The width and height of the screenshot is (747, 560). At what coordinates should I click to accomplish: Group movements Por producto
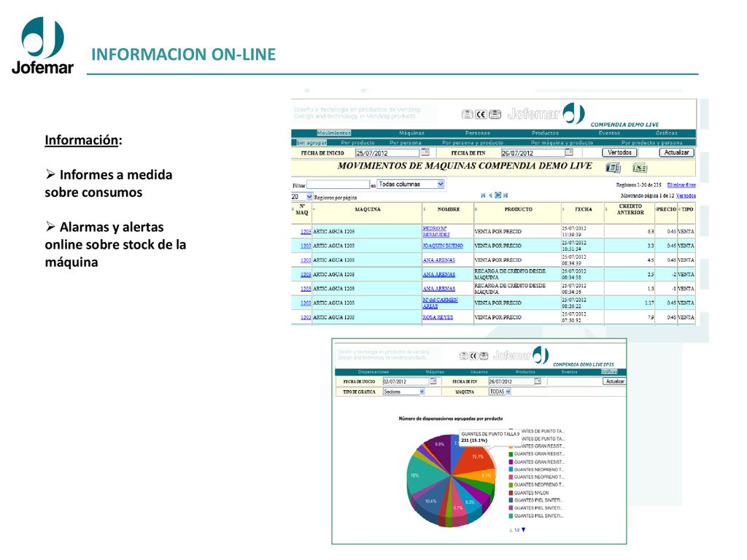coord(357,142)
